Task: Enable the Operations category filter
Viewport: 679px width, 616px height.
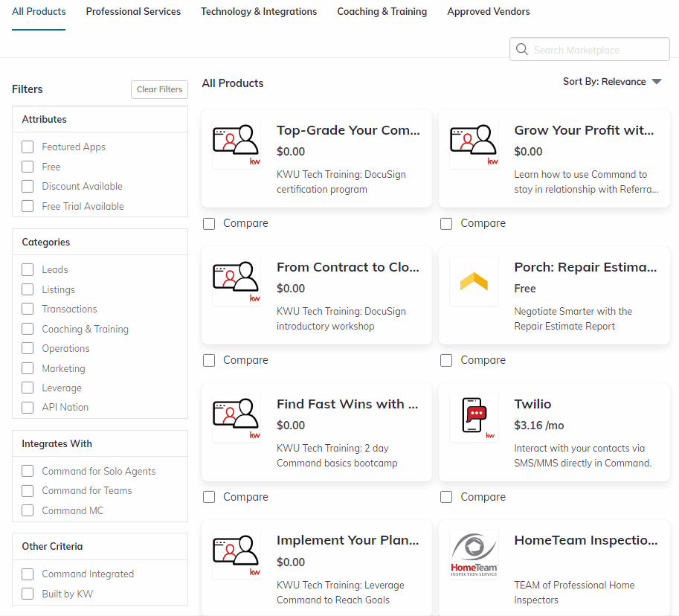Action: click(28, 348)
